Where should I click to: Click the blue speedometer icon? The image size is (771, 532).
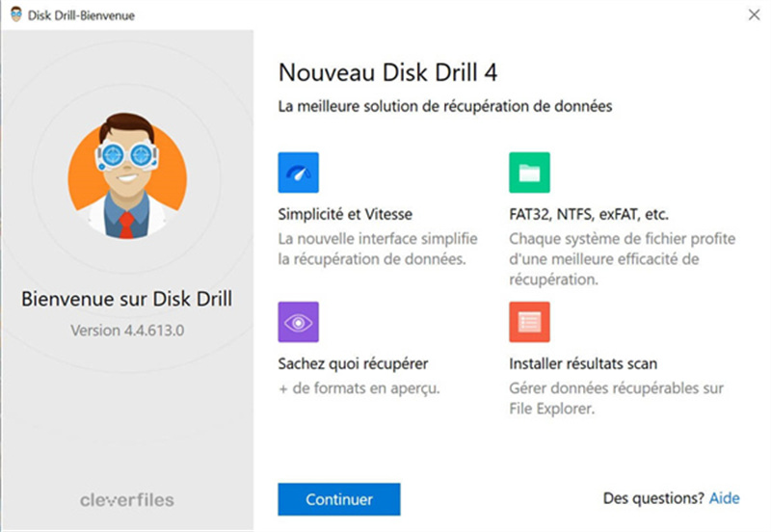point(298,173)
